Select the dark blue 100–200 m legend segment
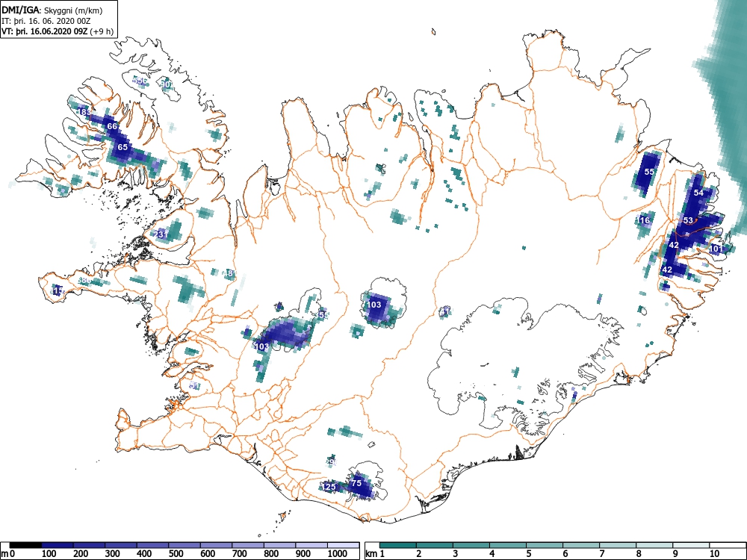 tap(58, 545)
